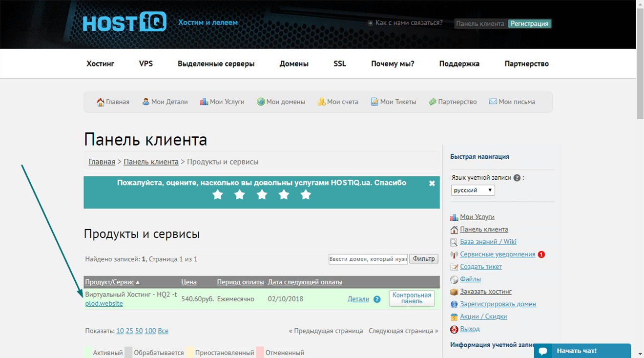644x358 pixels.
Task: Rate with the first star
Action: coord(218,195)
